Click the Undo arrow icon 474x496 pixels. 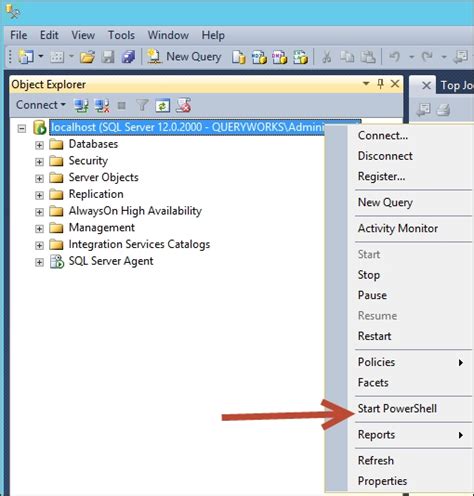pos(395,57)
